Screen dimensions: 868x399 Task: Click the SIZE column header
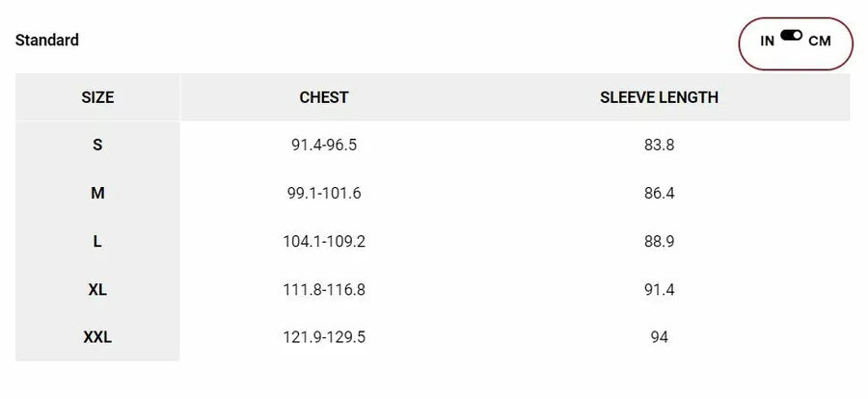pyautogui.click(x=97, y=97)
